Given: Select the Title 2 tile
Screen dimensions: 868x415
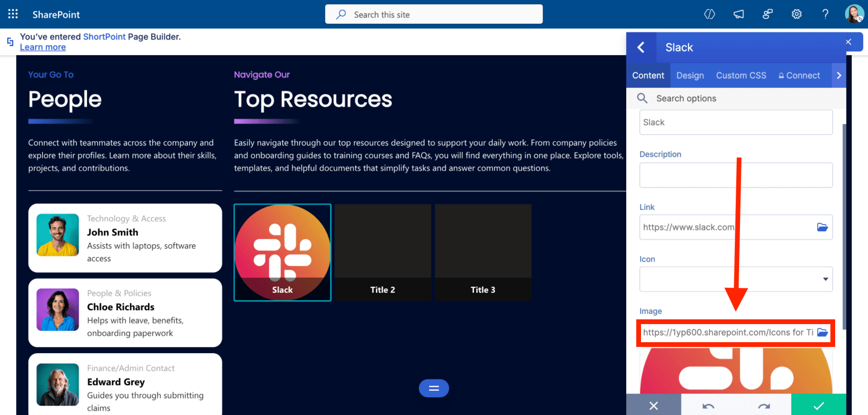Looking at the screenshot, I should tap(383, 253).
